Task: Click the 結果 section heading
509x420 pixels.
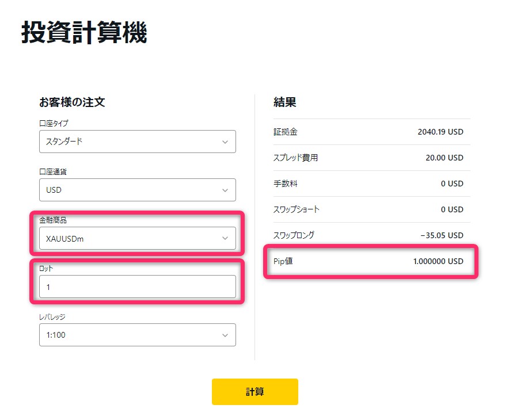Action: 283,102
